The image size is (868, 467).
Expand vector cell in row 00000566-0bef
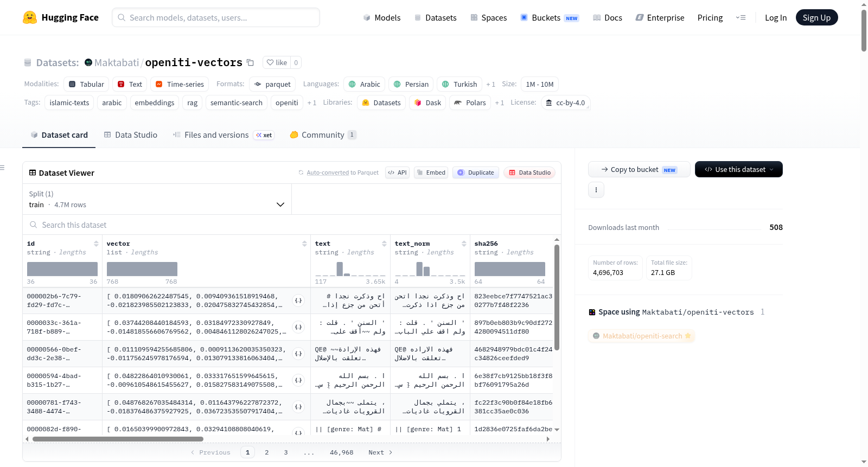pos(298,354)
